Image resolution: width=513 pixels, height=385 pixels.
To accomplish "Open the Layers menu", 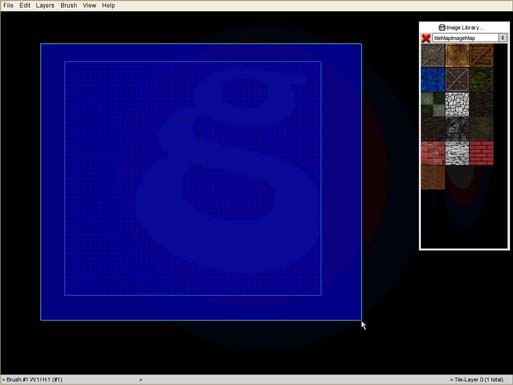I will click(x=45, y=5).
